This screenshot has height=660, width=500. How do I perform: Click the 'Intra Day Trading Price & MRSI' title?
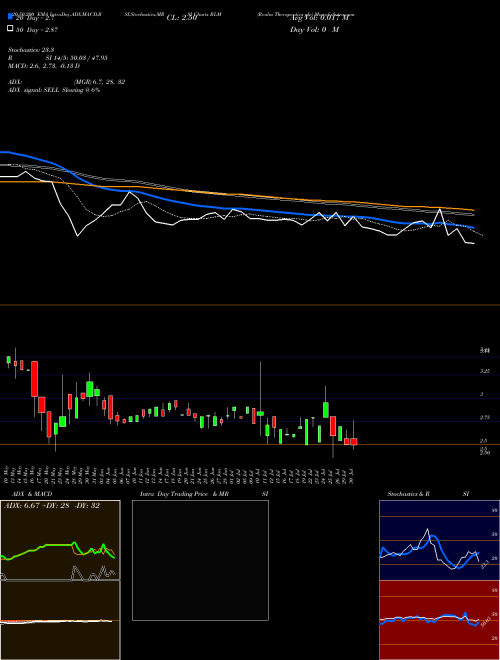click(x=204, y=494)
